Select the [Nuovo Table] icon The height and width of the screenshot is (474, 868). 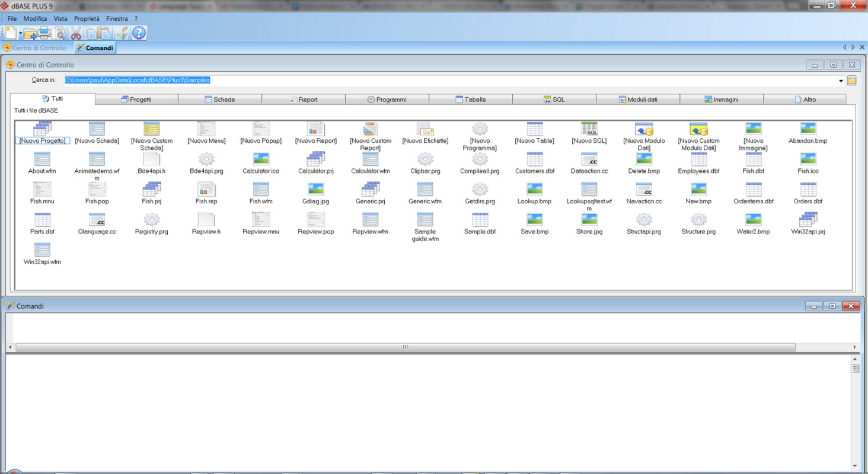[535, 129]
